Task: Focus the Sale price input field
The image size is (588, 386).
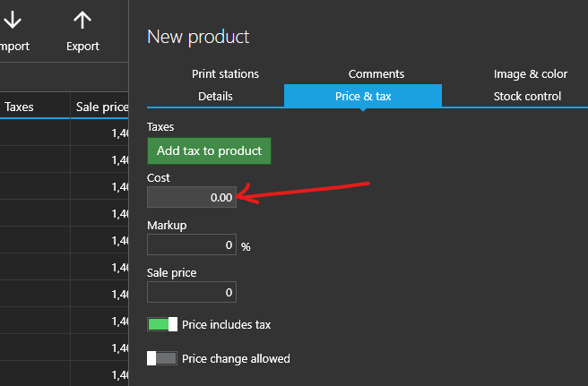Action: pos(192,292)
